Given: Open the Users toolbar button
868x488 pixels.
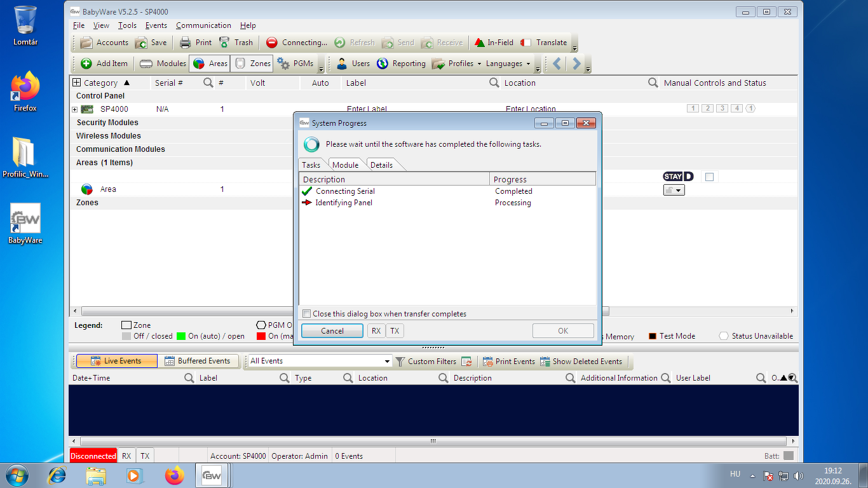Looking at the screenshot, I should pos(353,64).
